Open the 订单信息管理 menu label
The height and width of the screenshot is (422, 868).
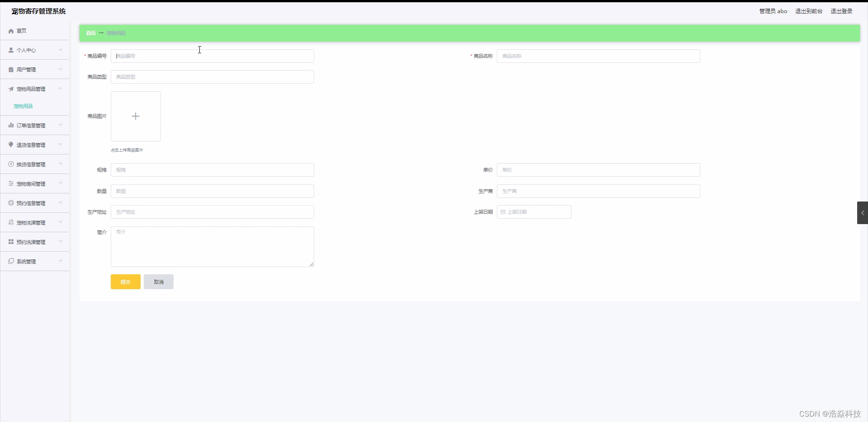[x=31, y=126]
